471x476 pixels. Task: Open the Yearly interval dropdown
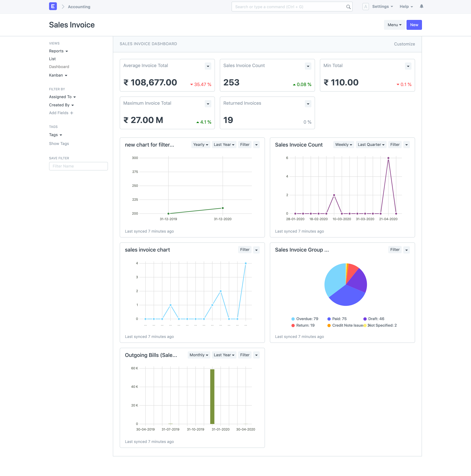(x=201, y=145)
